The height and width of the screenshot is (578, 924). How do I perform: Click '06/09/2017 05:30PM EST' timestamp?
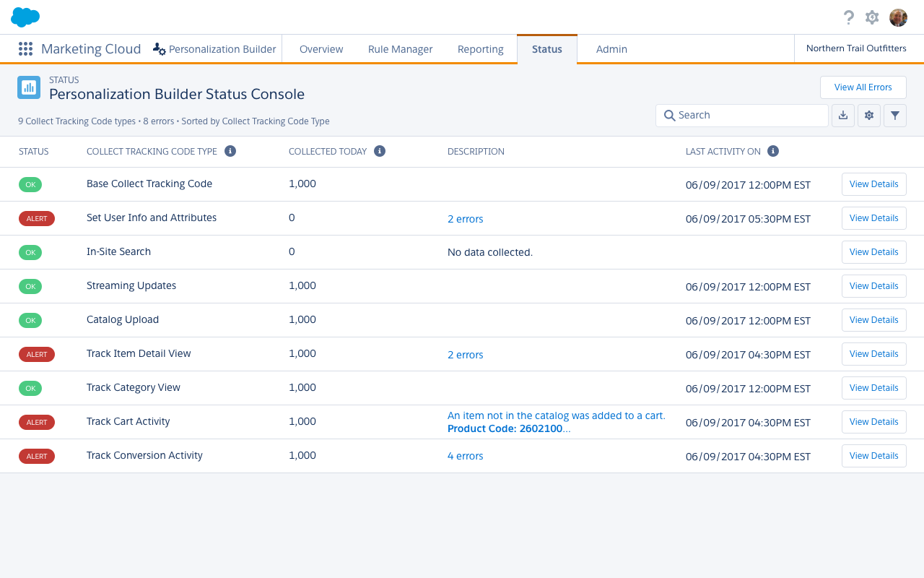click(748, 219)
